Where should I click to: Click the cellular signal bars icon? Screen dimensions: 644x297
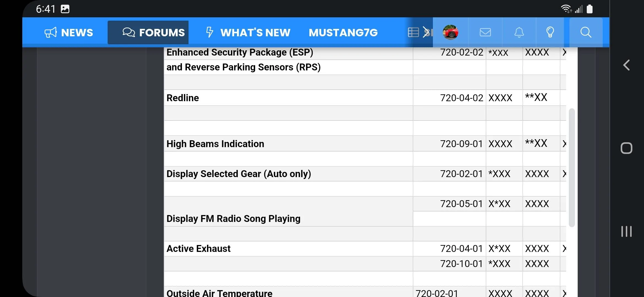pos(579,9)
